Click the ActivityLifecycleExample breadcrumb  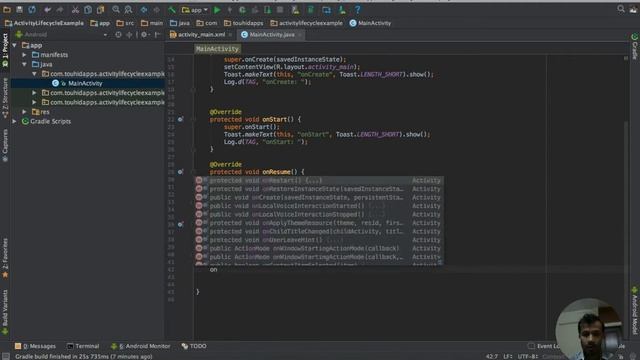(44, 23)
